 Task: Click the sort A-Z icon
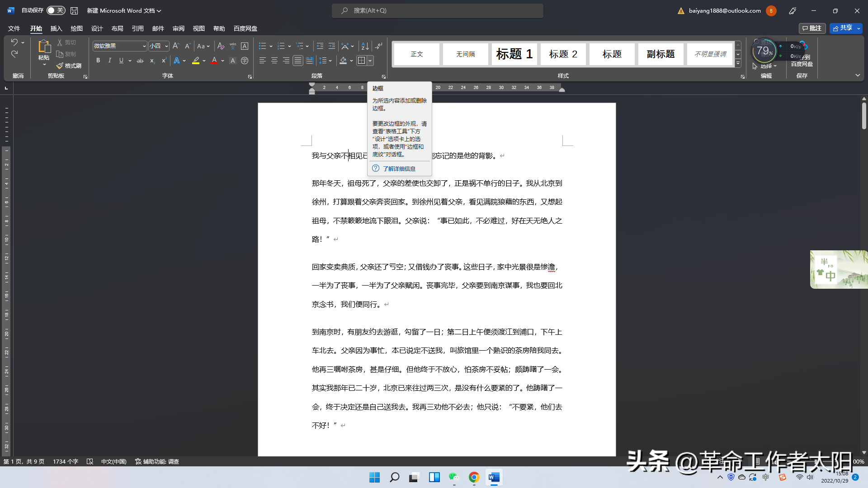tap(365, 46)
